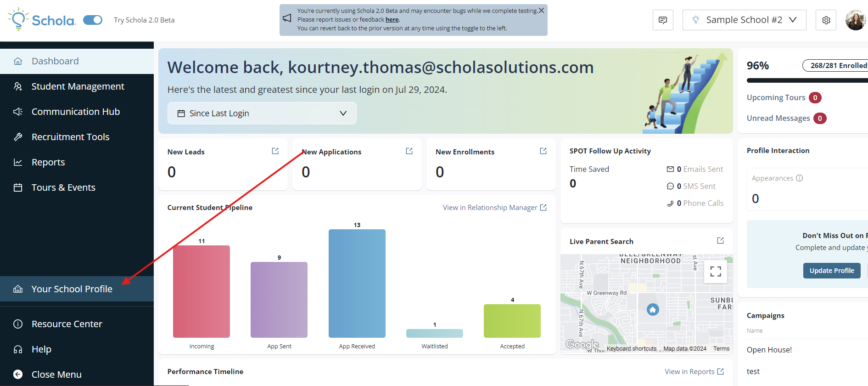Click the Appearances info icon

800,178
